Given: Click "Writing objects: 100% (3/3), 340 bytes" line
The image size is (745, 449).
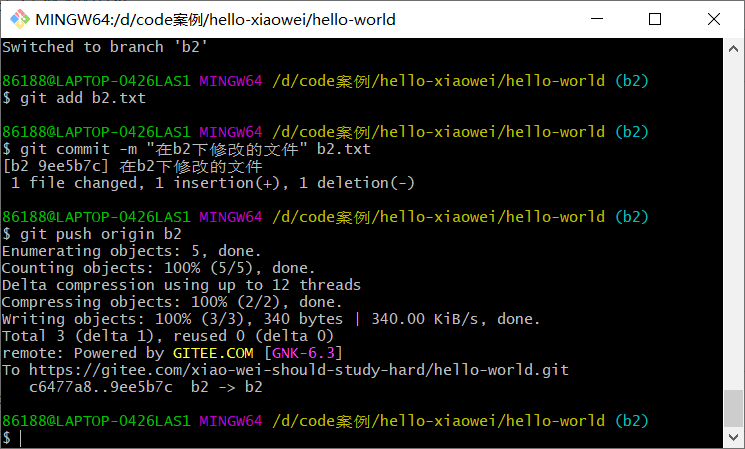Looking at the screenshot, I should click(271, 319).
